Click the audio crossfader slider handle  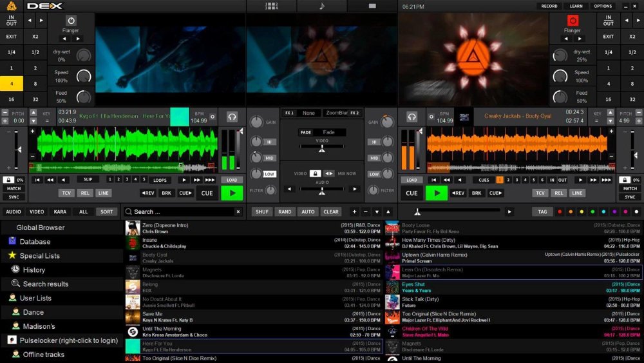point(321,190)
